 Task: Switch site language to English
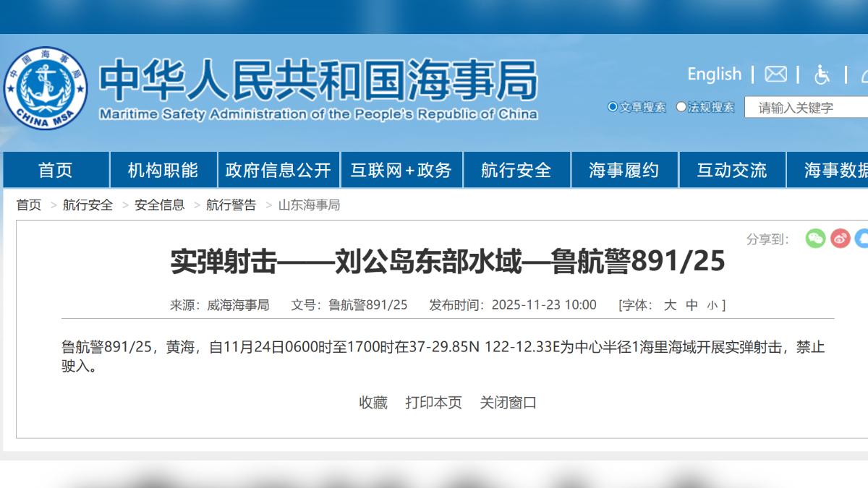point(714,74)
